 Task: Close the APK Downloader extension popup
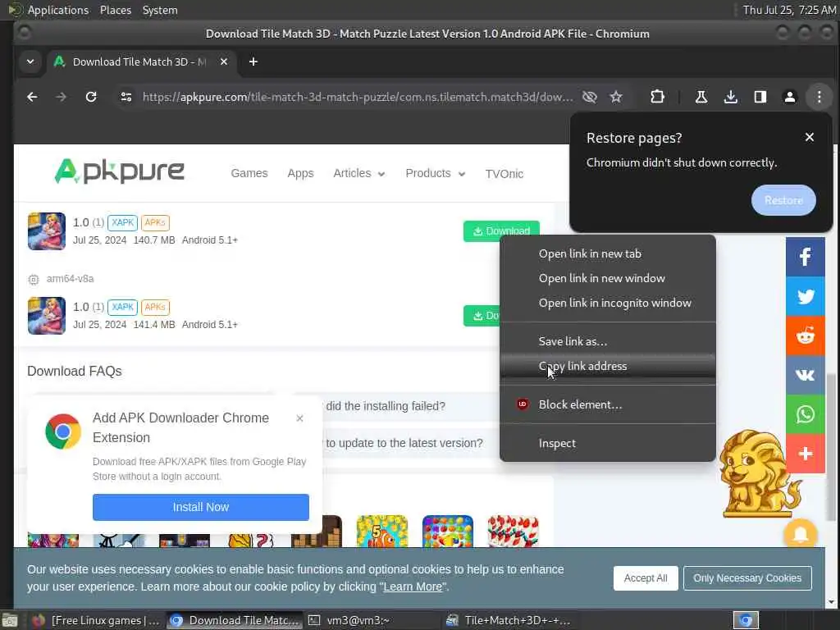pos(300,418)
